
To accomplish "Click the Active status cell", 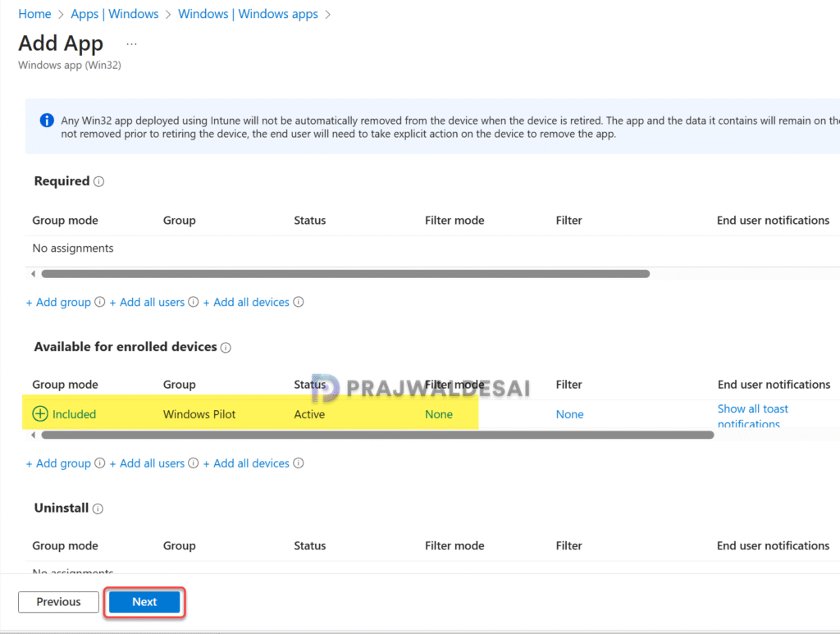I will [309, 414].
